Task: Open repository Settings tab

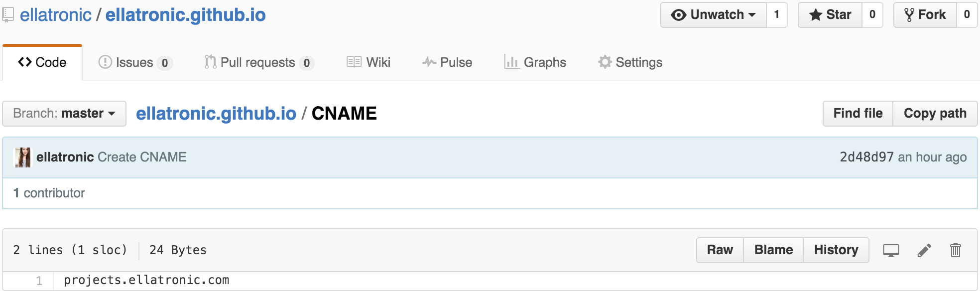Action: coord(630,62)
